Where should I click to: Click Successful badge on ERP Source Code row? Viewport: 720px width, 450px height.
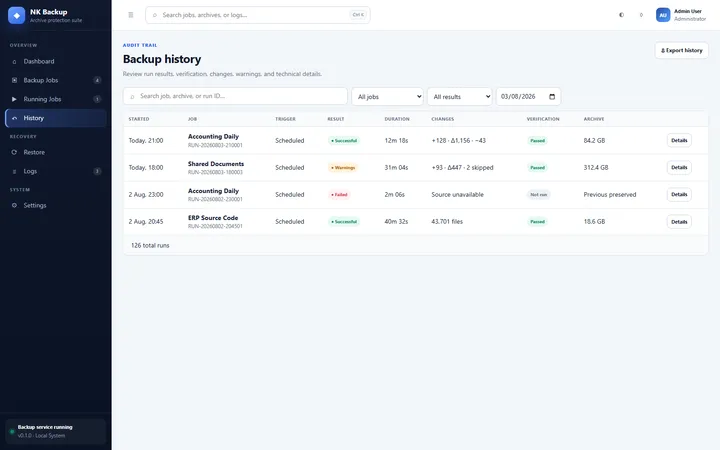[344, 222]
